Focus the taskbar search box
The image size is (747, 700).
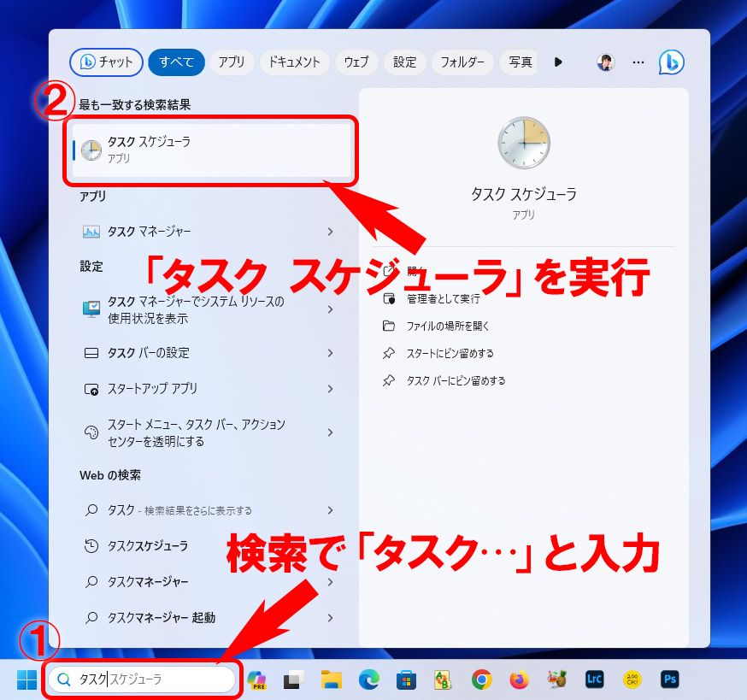pyautogui.click(x=142, y=679)
